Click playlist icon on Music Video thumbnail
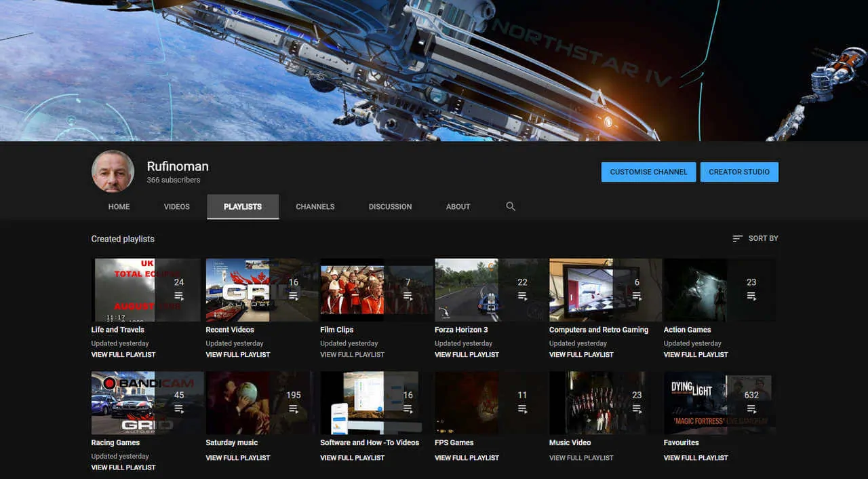The width and height of the screenshot is (868, 479). click(637, 408)
